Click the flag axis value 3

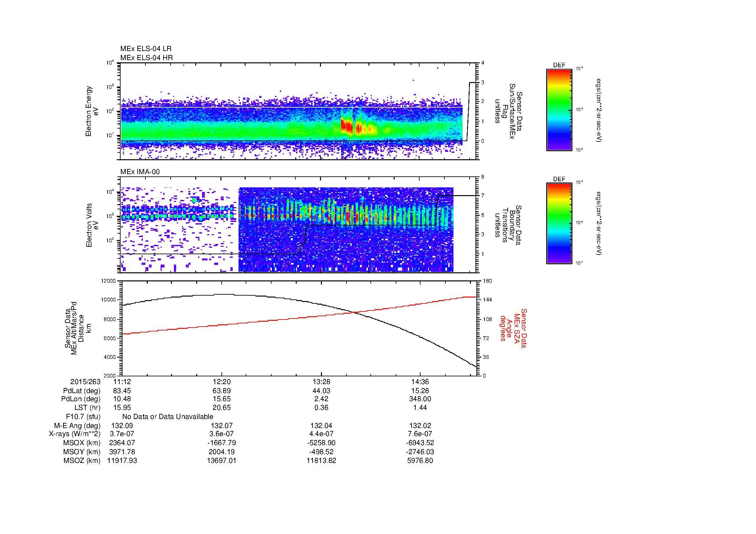pos(482,83)
